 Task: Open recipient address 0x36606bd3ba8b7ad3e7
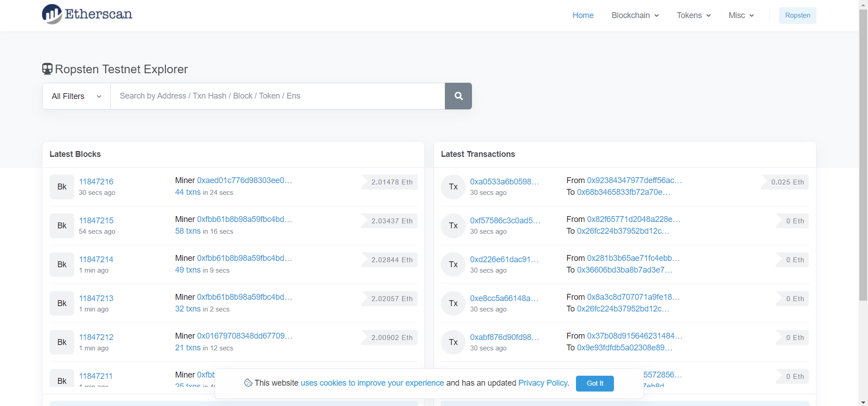click(x=625, y=270)
